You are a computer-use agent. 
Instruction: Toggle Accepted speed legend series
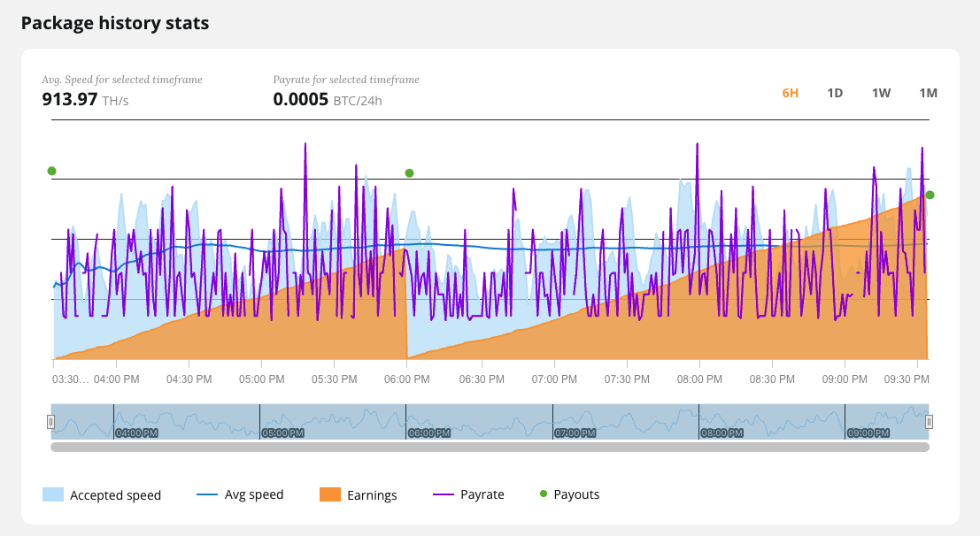click(102, 494)
